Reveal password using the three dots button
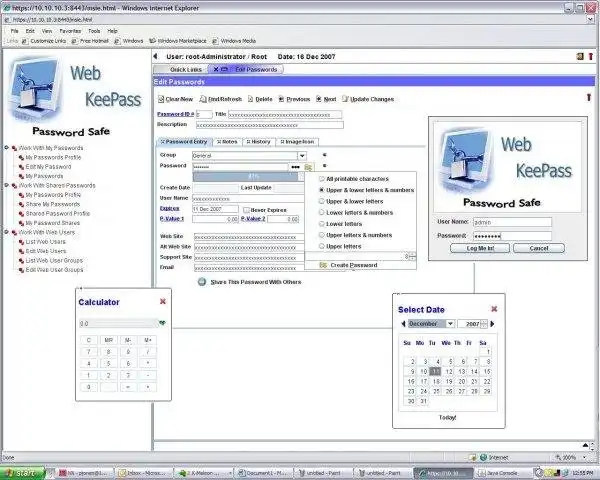The width and height of the screenshot is (600, 480). pyautogui.click(x=295, y=167)
